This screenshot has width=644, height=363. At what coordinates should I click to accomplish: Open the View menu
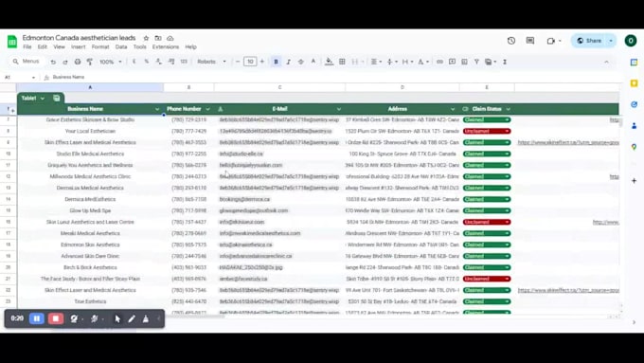[59, 46]
